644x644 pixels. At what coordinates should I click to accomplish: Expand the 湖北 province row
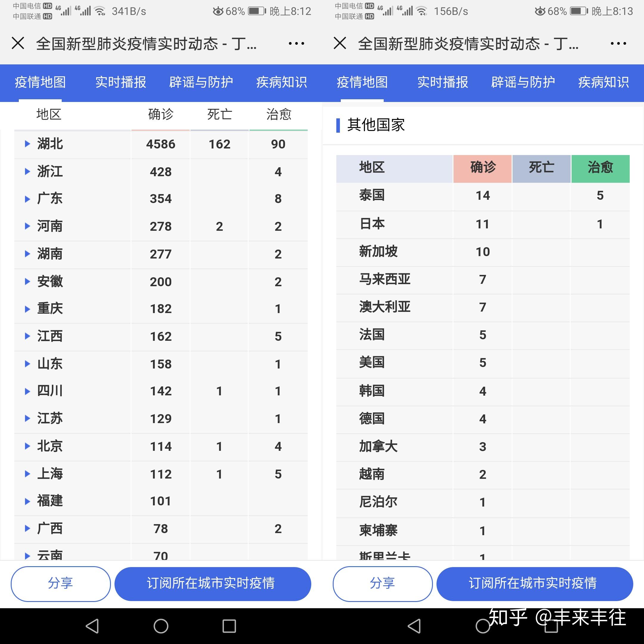(27, 144)
